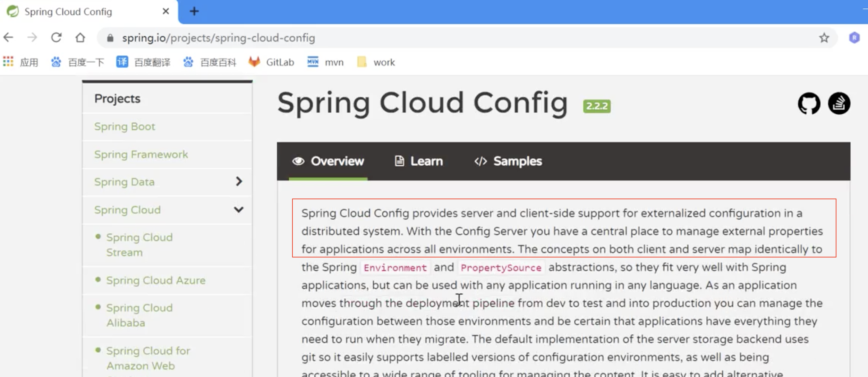Collapse the Spring Cloud section chevron
The width and height of the screenshot is (868, 377).
click(x=239, y=210)
